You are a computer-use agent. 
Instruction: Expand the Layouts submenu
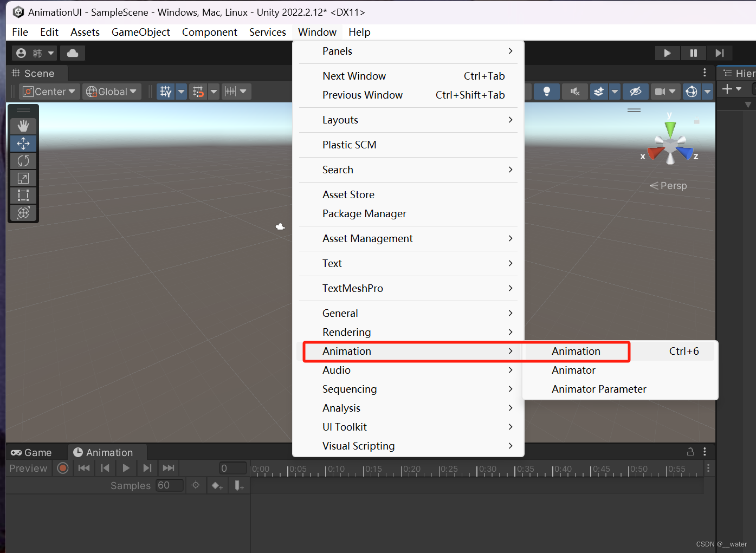pos(408,120)
